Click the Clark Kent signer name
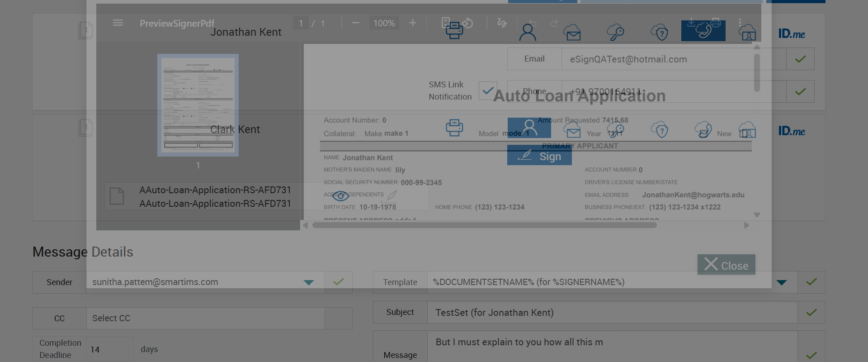This screenshot has height=362, width=868. point(235,129)
